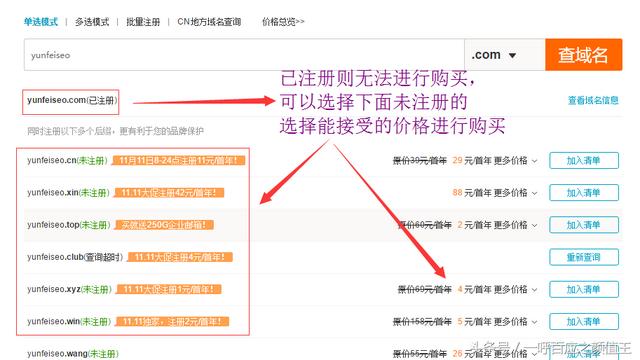Open the 批量注册 tab
The height and width of the screenshot is (360, 640).
(143, 22)
